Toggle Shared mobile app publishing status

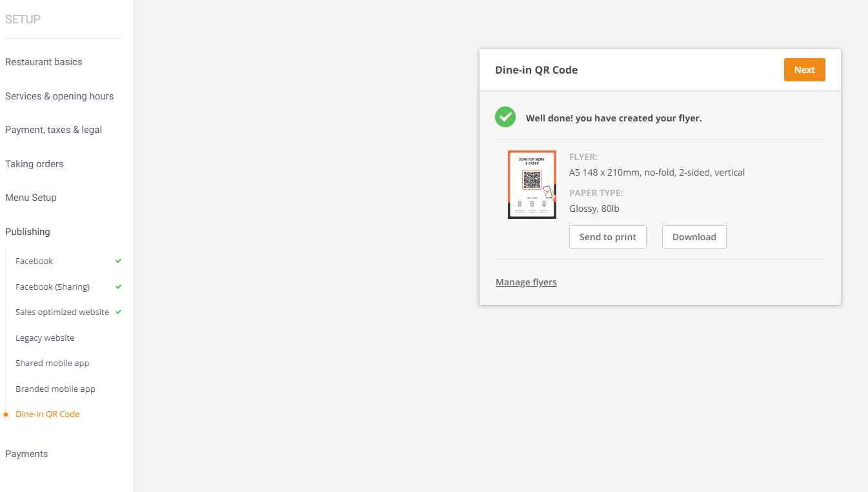52,363
